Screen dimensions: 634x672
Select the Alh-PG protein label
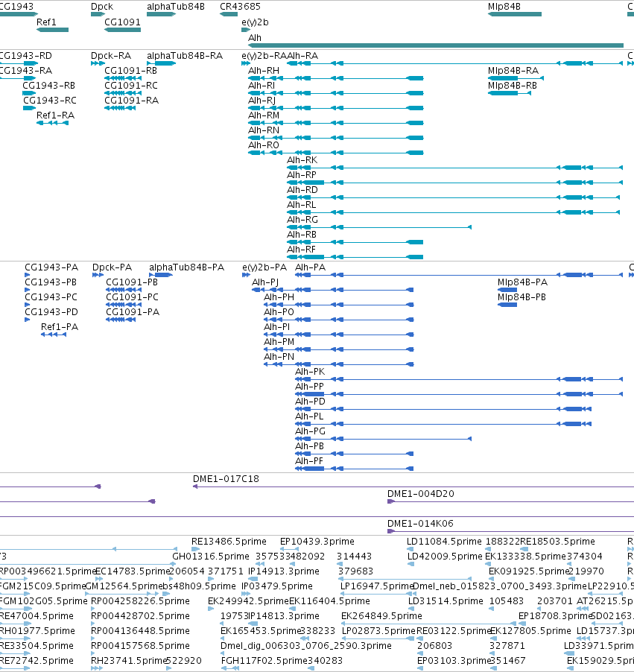point(311,431)
